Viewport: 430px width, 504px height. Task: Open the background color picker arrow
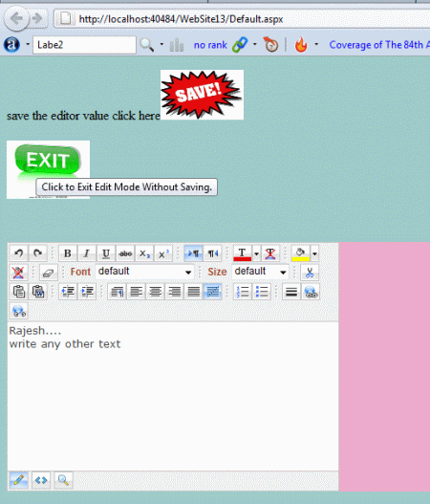[x=314, y=253]
